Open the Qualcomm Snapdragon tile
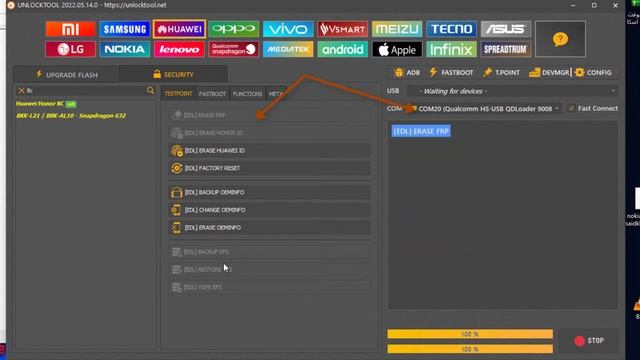The height and width of the screenshot is (360, 640). pos(233,49)
